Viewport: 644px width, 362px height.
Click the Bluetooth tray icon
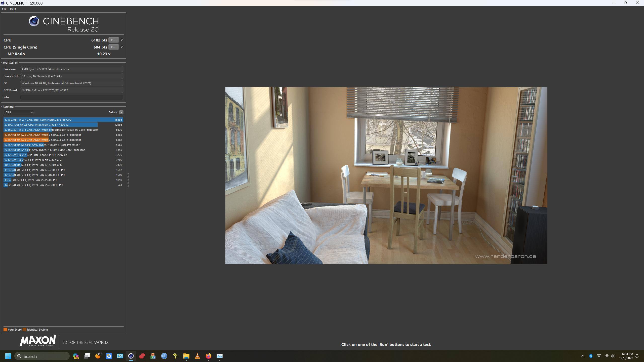[591, 356]
